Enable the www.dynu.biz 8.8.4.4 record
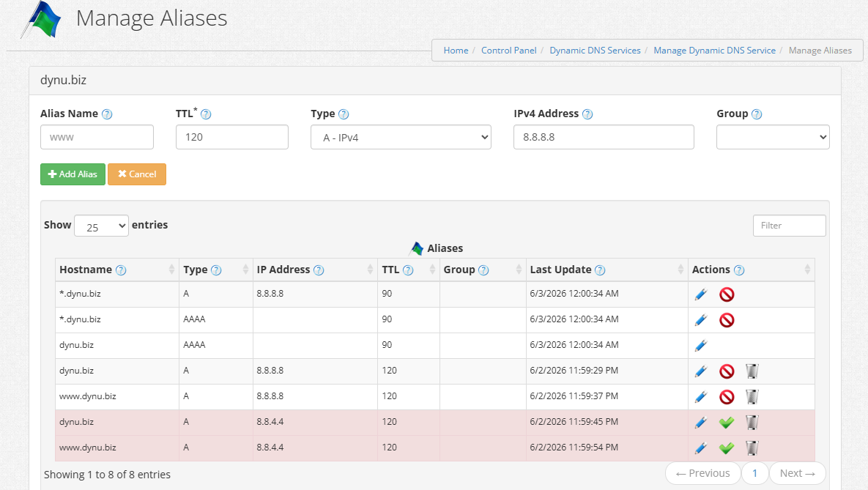 (x=727, y=448)
